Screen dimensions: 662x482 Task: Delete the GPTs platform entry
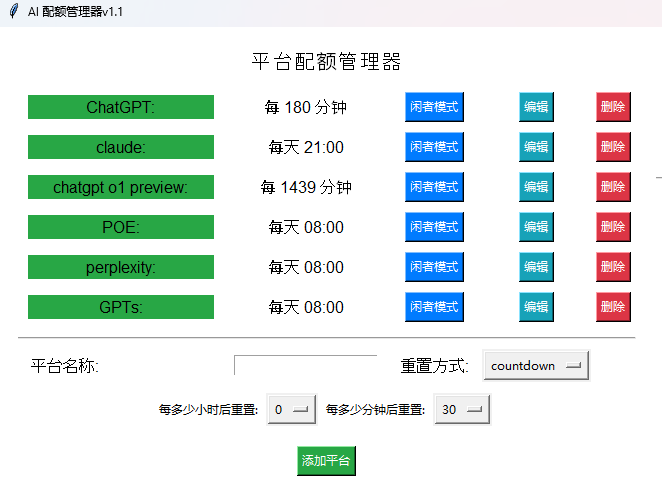click(x=613, y=307)
